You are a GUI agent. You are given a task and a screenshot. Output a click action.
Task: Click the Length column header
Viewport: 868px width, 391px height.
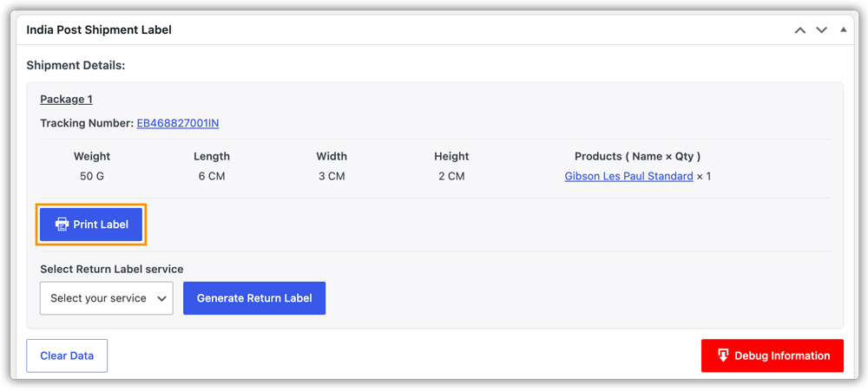tap(212, 157)
